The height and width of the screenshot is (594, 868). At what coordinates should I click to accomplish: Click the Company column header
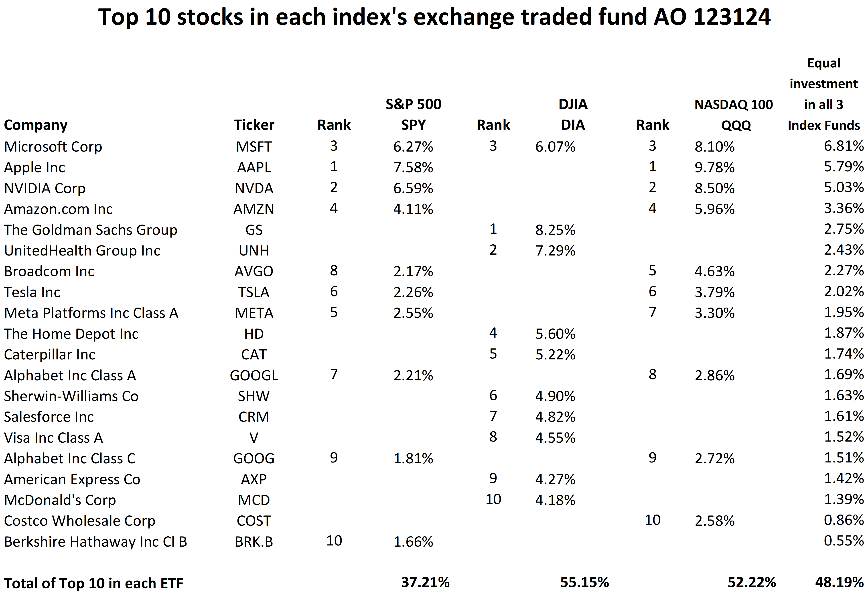click(x=36, y=125)
